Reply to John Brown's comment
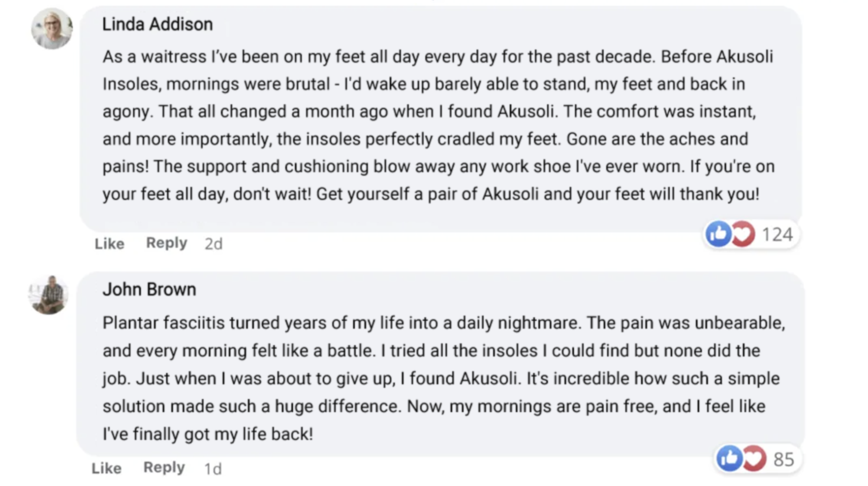868x486 pixels. (x=164, y=467)
